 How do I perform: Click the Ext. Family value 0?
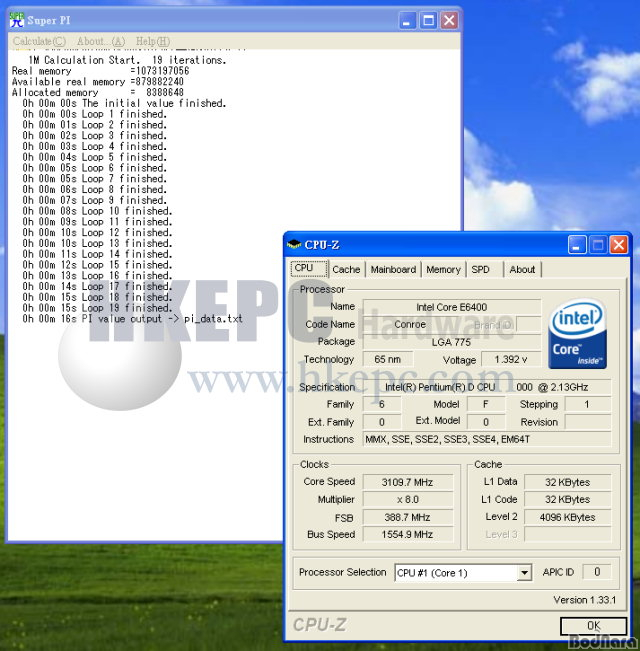click(382, 422)
